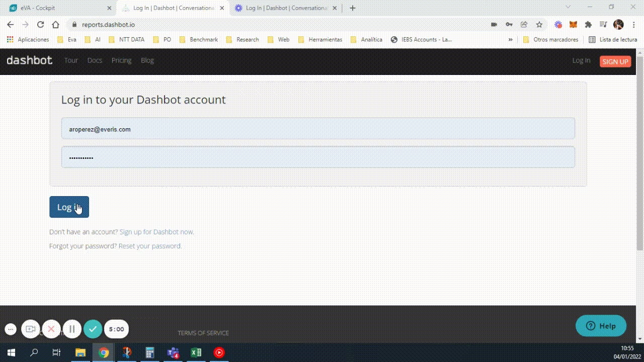
Task: Click the home icon in browser toolbar
Action: 56,25
